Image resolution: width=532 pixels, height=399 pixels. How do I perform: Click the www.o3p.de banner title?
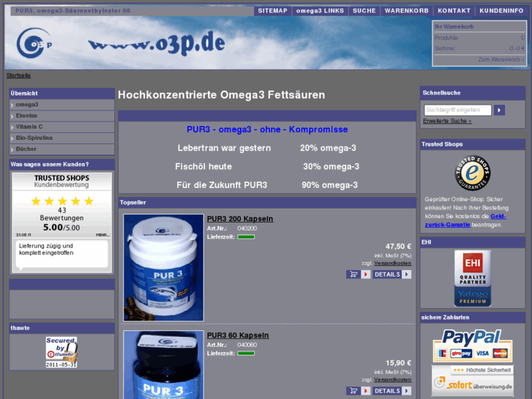pyautogui.click(x=157, y=43)
